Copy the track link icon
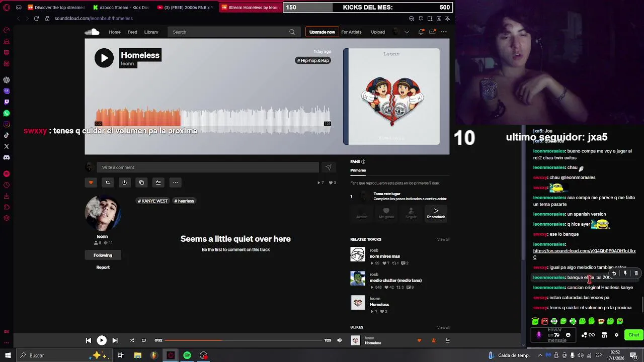644x362 pixels. tap(141, 183)
